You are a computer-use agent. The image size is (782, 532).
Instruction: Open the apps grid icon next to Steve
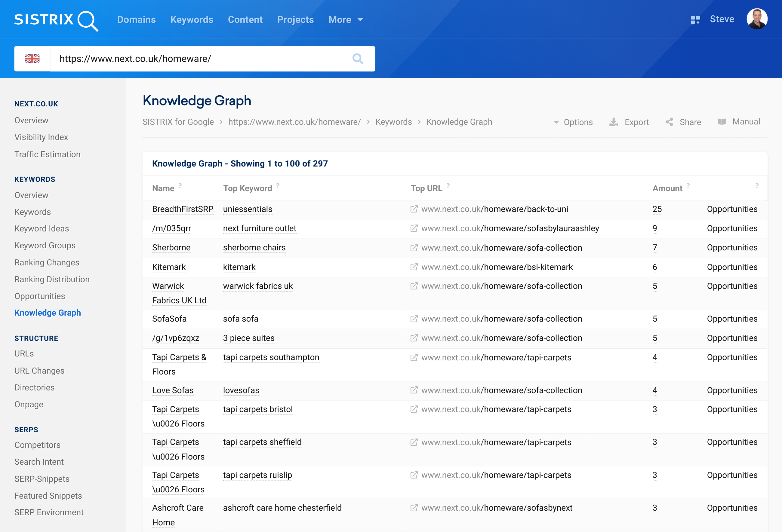(x=695, y=20)
